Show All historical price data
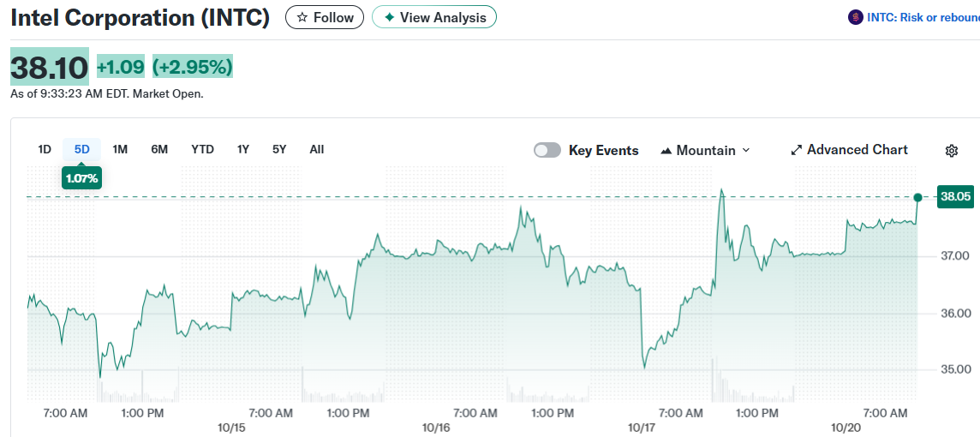This screenshot has height=437, width=980. tap(316, 149)
